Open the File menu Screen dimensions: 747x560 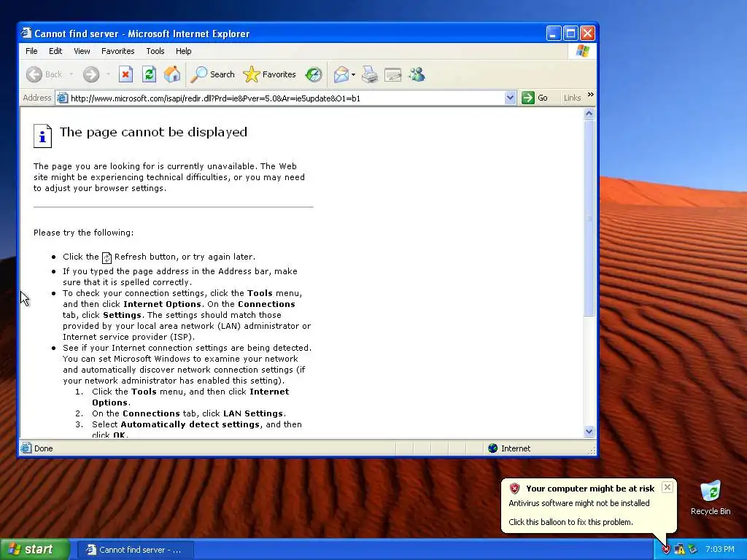(x=31, y=51)
